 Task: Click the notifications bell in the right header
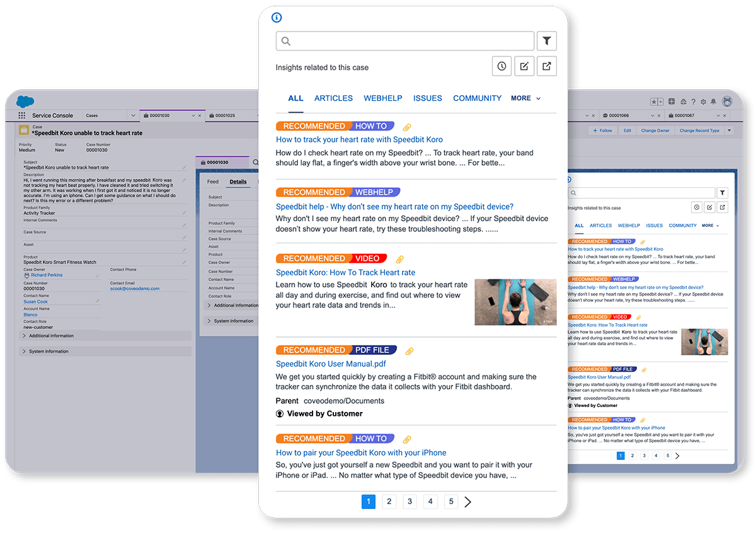point(714,101)
